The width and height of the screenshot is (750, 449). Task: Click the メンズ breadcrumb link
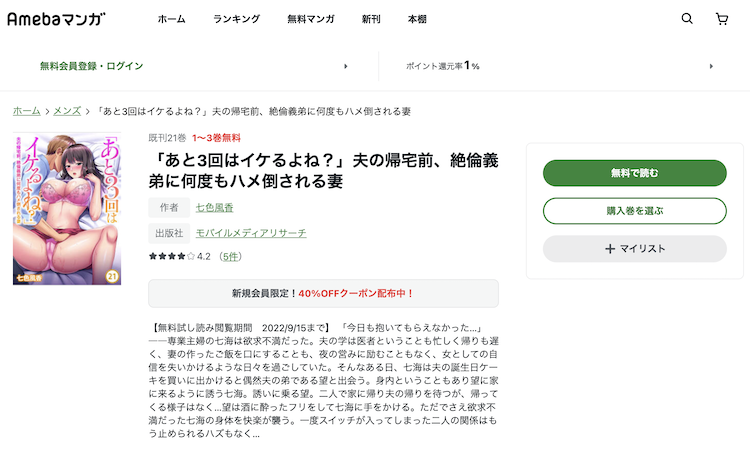(67, 111)
